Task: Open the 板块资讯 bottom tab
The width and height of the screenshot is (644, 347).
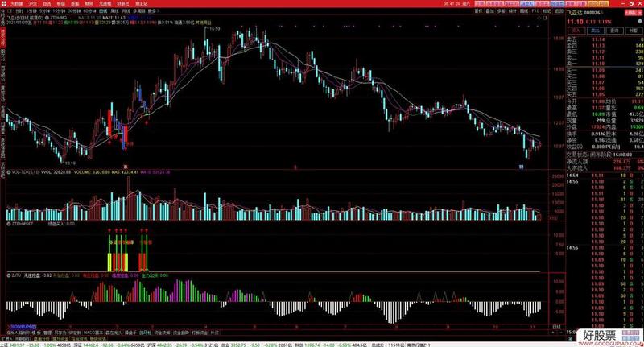Action: pos(97,339)
